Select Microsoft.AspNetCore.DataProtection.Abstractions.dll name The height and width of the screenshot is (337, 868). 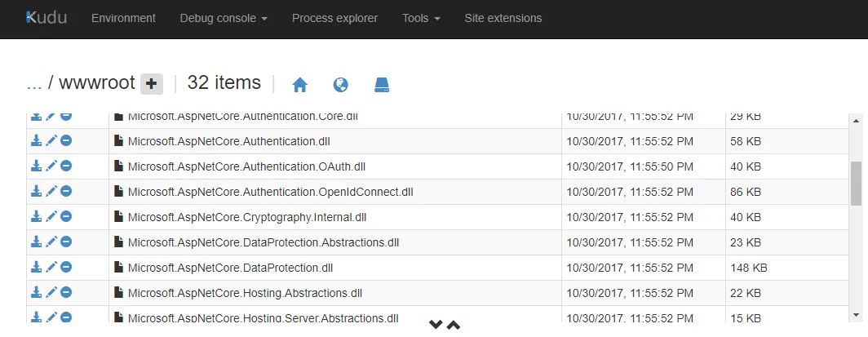tap(263, 242)
